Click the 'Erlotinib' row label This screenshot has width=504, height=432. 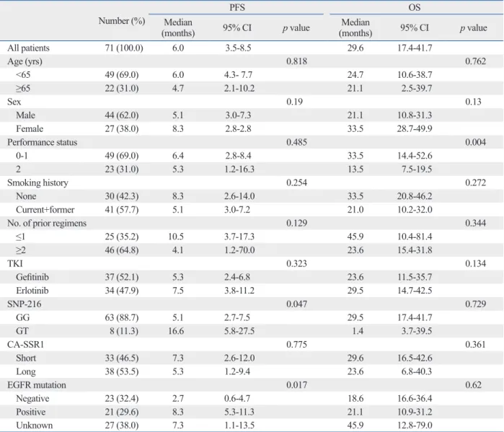[x=32, y=291]
